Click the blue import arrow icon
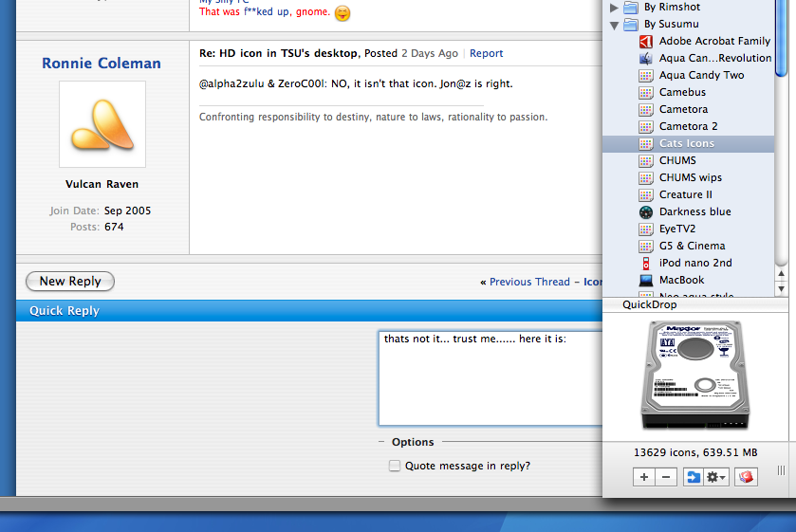The width and height of the screenshot is (796, 532). click(694, 477)
